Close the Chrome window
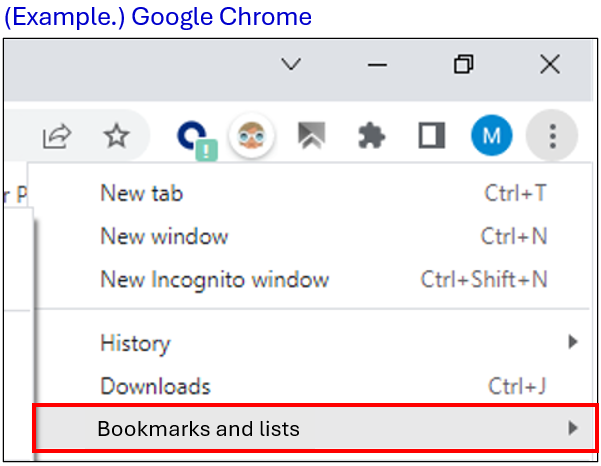This screenshot has width=601, height=466. (549, 65)
